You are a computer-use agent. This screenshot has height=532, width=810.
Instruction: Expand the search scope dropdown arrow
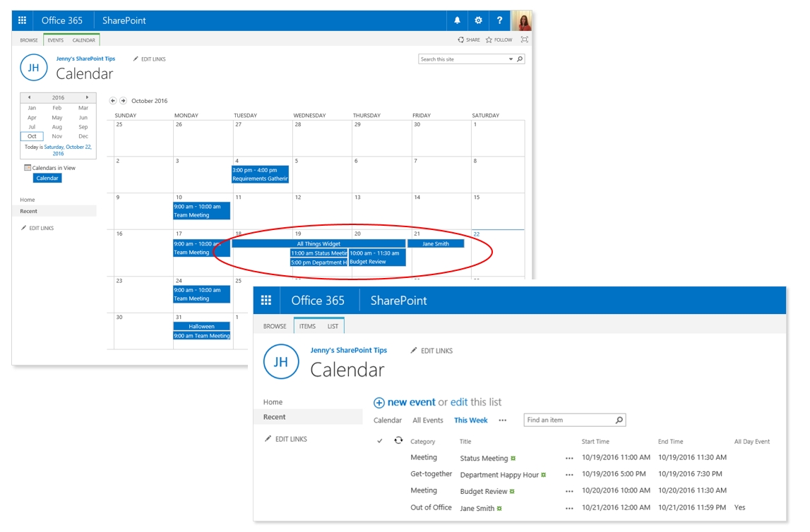[511, 59]
